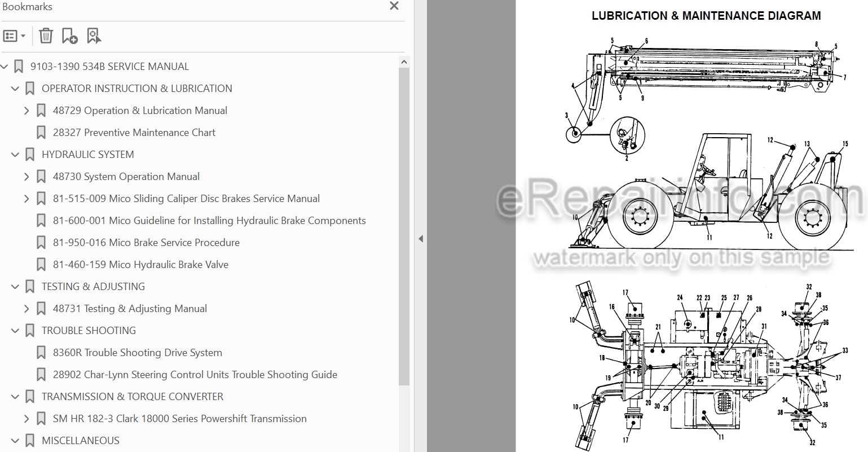Open 81-460-159 Mico Hydraulic Brake Valve

(x=140, y=265)
